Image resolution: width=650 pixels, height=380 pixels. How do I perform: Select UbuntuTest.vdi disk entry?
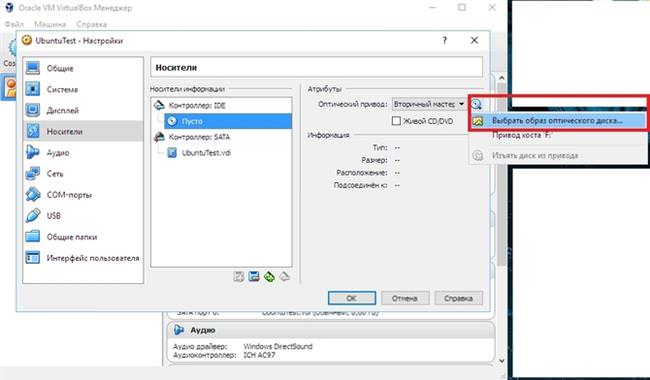(x=206, y=152)
